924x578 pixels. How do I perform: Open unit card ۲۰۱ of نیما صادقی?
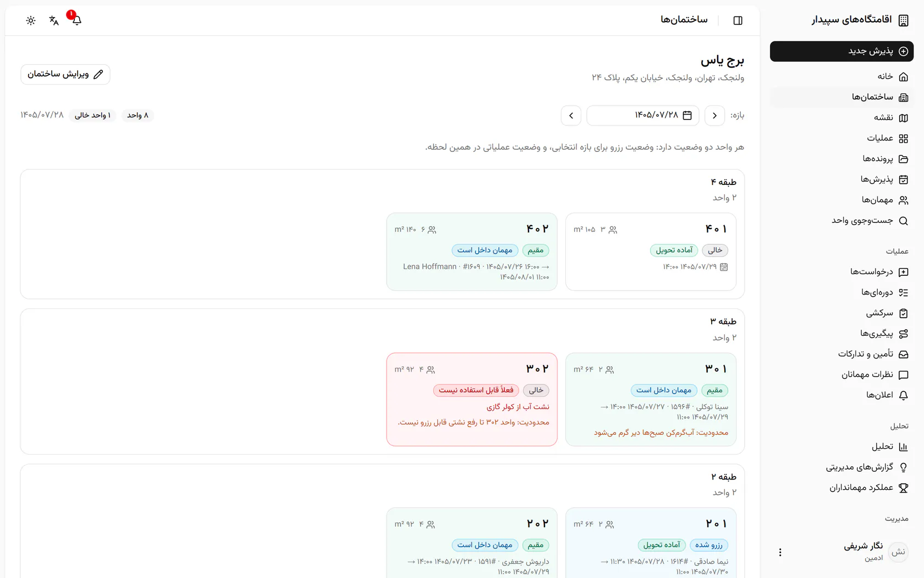(x=651, y=543)
